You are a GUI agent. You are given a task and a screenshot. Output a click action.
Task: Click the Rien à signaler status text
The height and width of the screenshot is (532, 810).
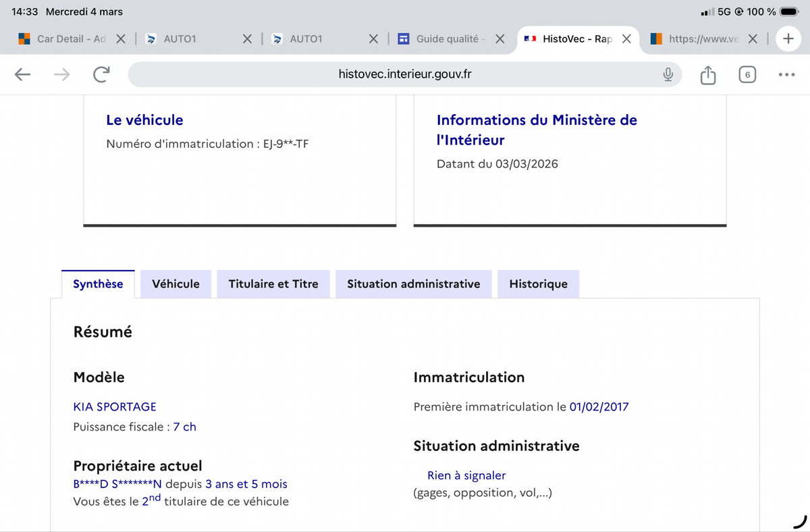pyautogui.click(x=466, y=475)
